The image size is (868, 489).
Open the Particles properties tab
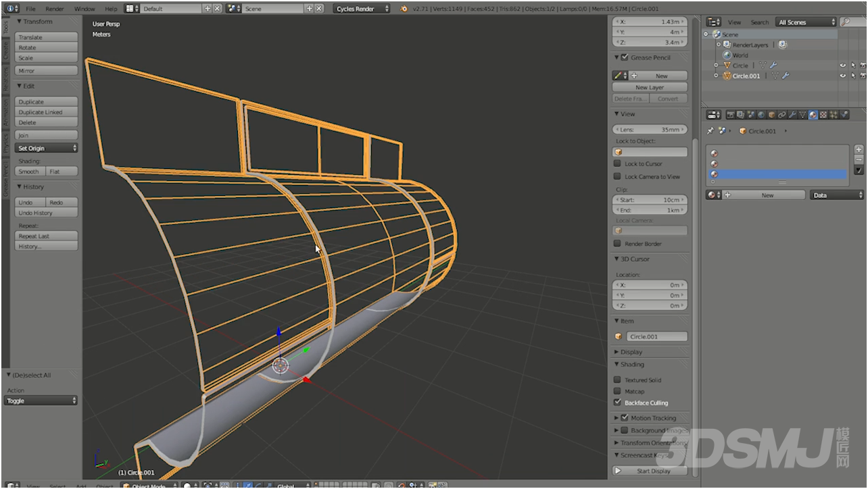point(834,115)
